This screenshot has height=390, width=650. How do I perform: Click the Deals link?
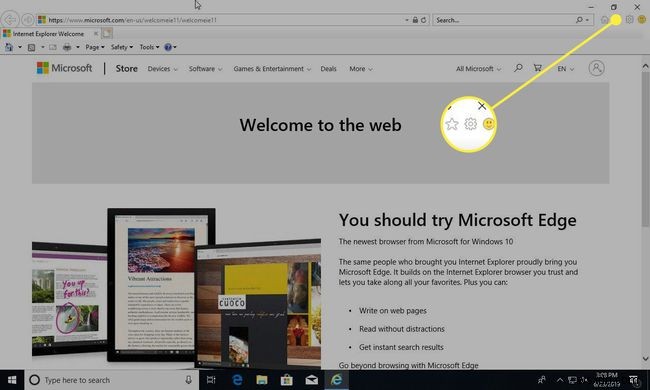pos(328,69)
